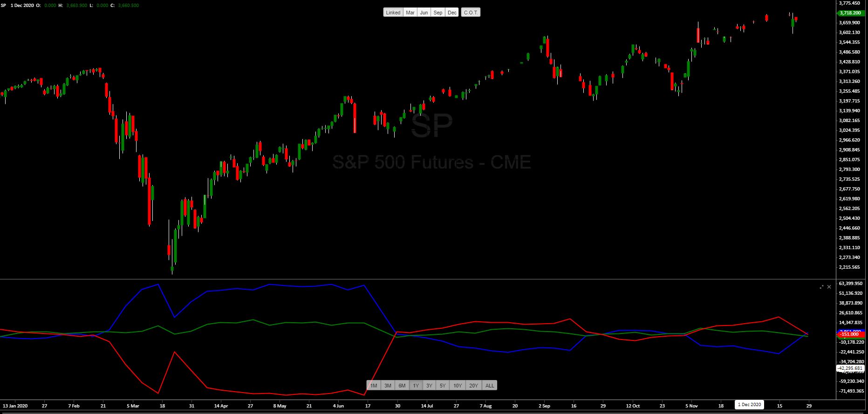Expand the COT indicator panel

point(821,287)
